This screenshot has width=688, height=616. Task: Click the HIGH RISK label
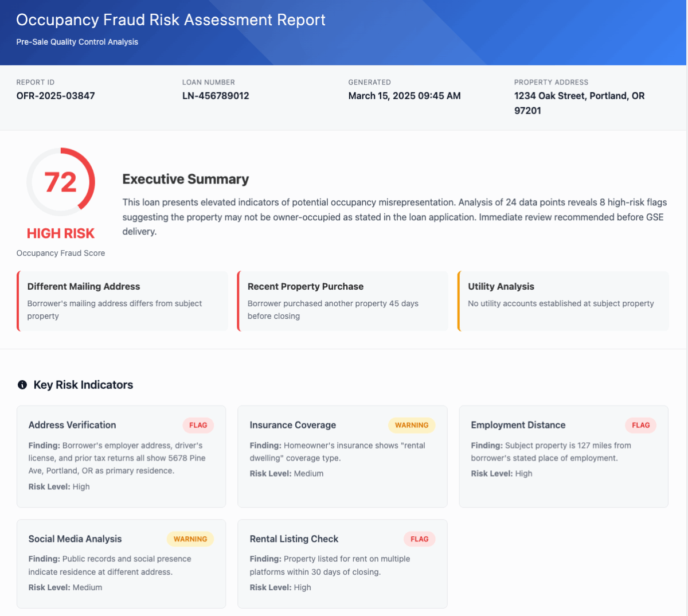pos(61,233)
